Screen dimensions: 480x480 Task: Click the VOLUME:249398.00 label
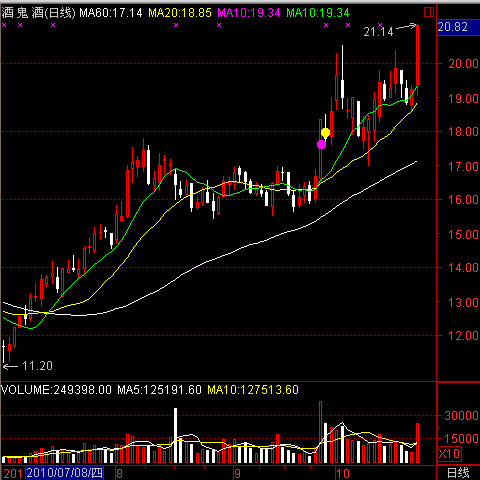coord(56,390)
